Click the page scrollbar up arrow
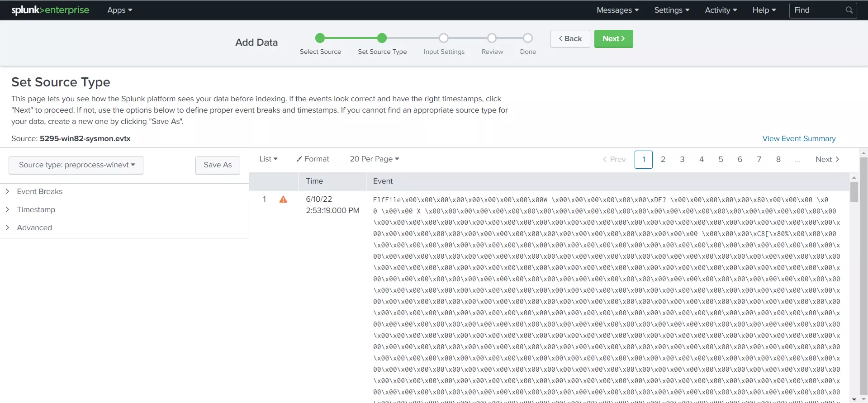The width and height of the screenshot is (868, 403). coord(863,153)
